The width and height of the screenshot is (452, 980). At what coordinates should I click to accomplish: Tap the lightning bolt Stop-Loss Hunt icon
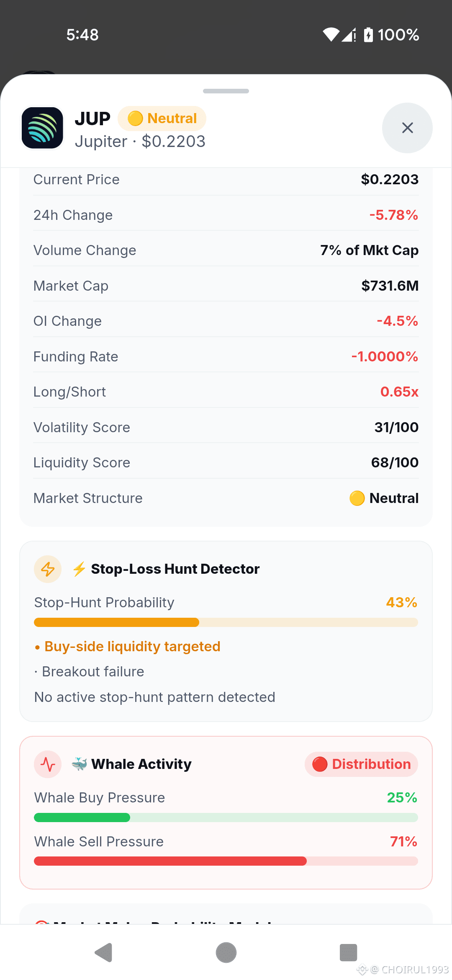pos(48,569)
